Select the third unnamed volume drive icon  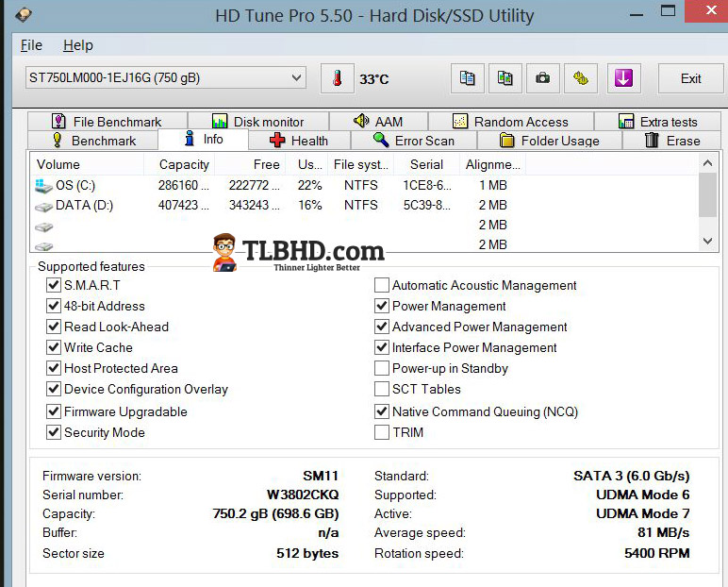point(43,226)
